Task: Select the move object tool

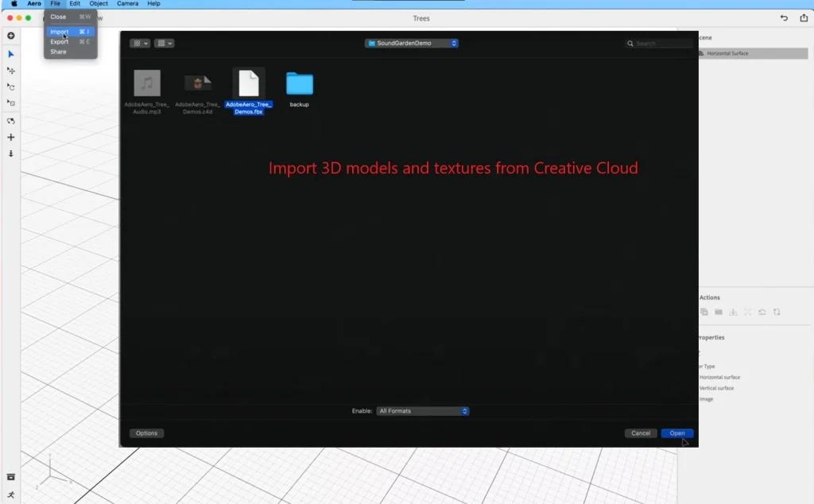Action: [11, 70]
